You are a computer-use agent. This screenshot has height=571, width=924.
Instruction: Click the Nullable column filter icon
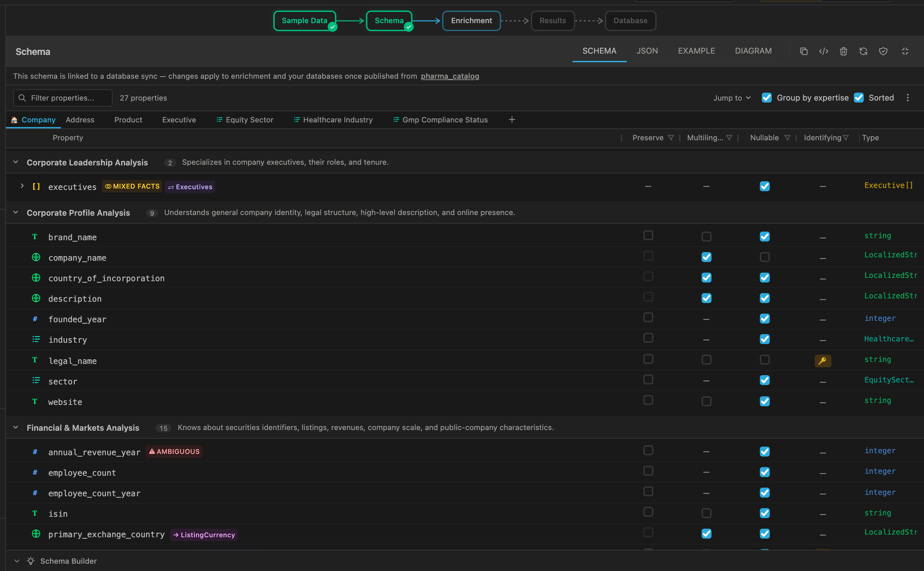(x=787, y=138)
